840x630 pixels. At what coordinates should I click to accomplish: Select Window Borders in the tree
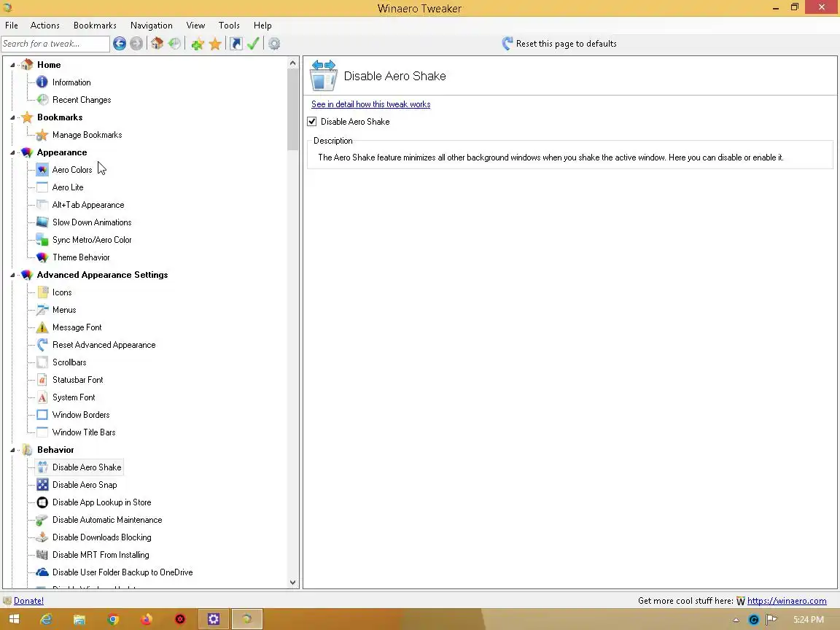(81, 415)
